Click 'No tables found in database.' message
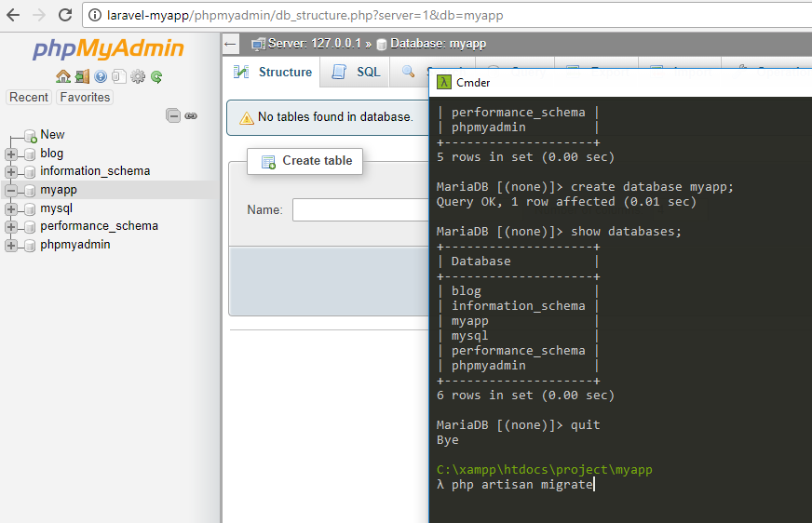Screen dimensions: 812x523 point(335,117)
